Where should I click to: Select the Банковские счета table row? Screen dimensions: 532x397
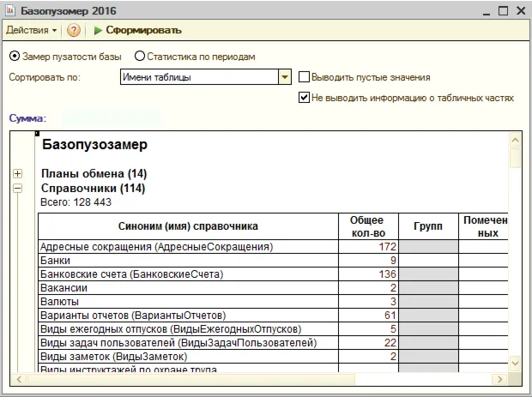click(131, 274)
